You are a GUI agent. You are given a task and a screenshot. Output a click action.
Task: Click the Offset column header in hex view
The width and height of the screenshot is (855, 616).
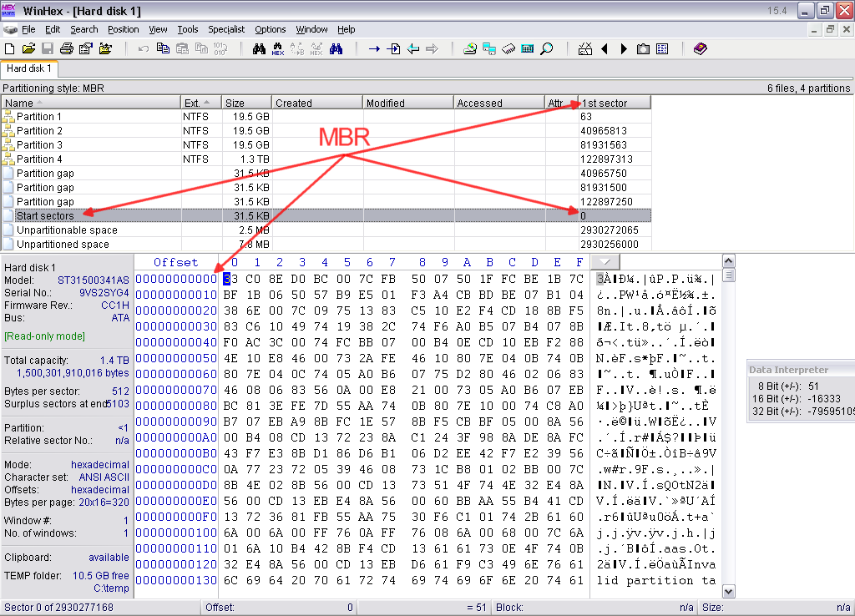click(x=176, y=262)
